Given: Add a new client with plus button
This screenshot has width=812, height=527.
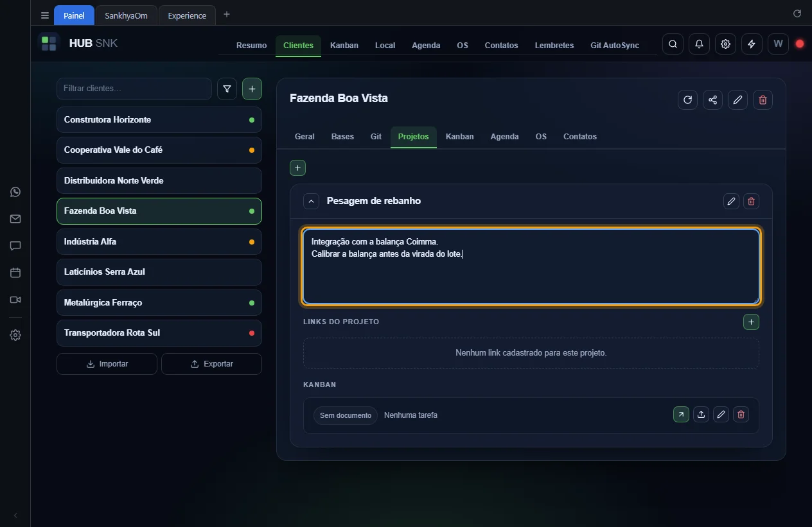Looking at the screenshot, I should point(252,89).
